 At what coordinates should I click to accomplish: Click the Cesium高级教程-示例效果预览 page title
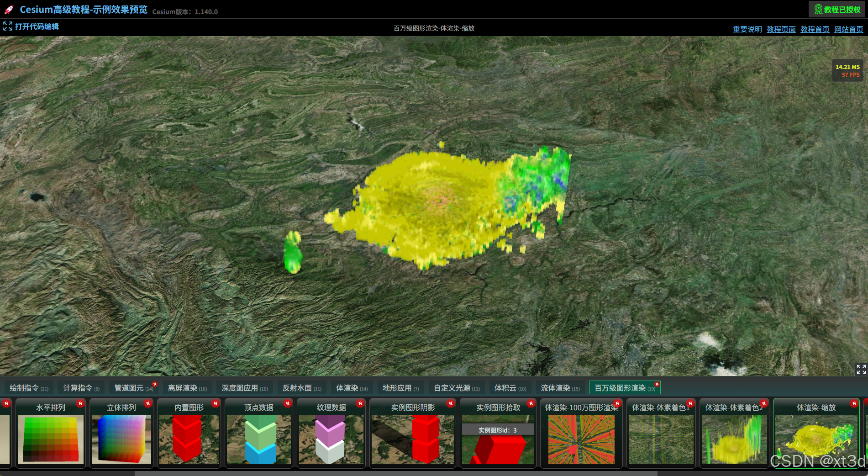click(84, 10)
